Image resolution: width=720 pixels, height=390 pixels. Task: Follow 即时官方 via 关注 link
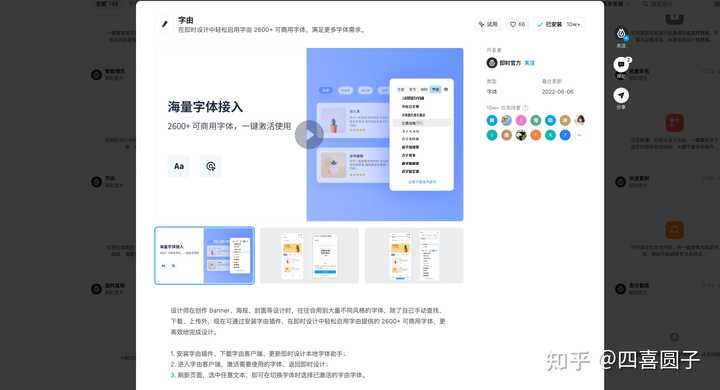(529, 63)
